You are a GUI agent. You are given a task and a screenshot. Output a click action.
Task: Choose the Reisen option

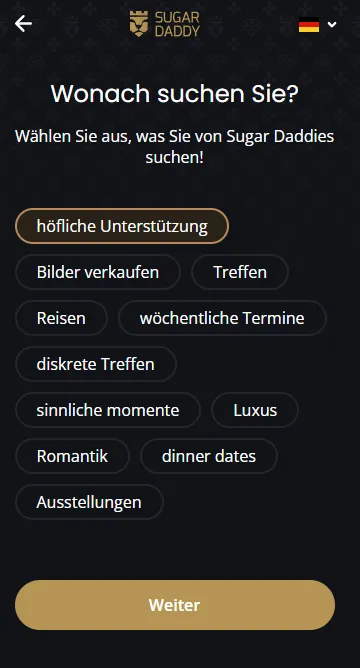(x=61, y=318)
